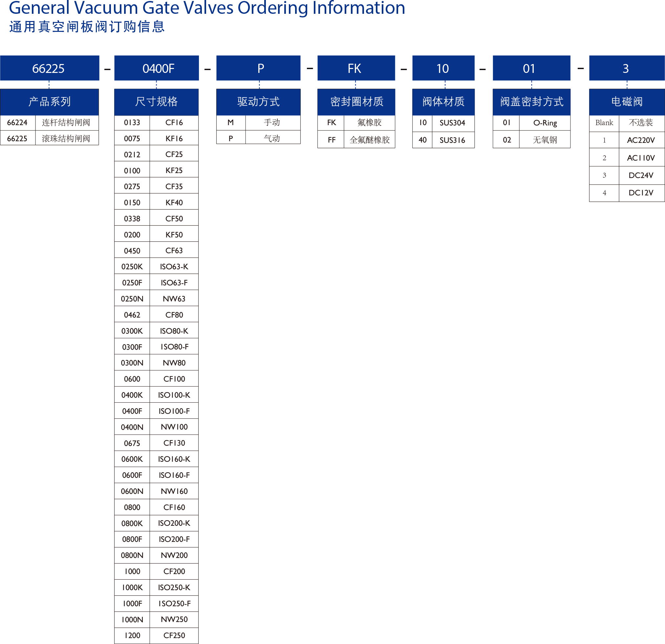Screen dimensions: 665x644
Task: Select the CF250 row at bottom
Action: pyautogui.click(x=157, y=635)
